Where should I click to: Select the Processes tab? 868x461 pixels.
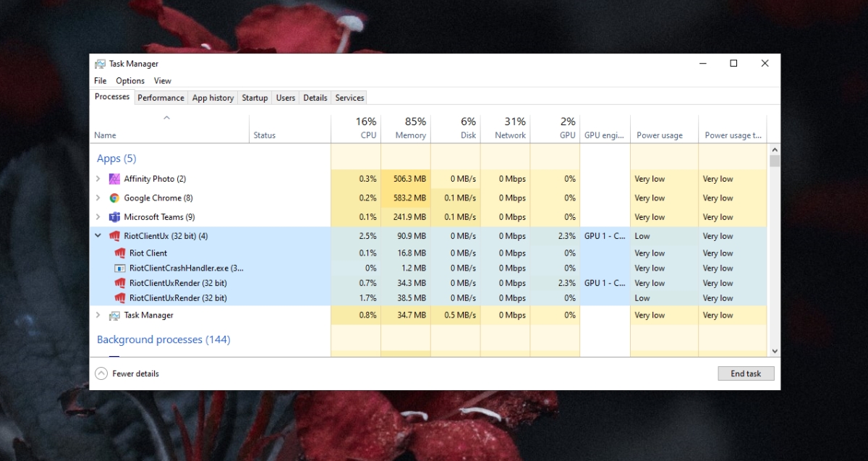(x=112, y=97)
